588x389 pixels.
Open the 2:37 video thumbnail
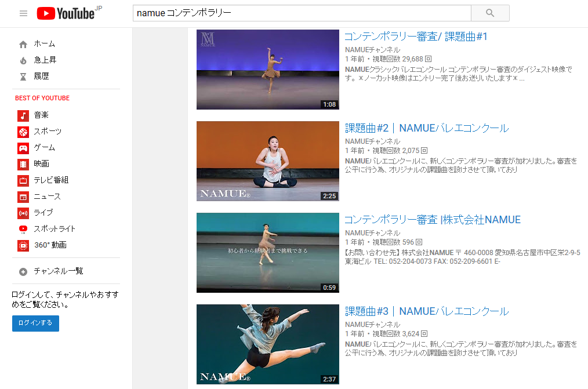click(268, 344)
